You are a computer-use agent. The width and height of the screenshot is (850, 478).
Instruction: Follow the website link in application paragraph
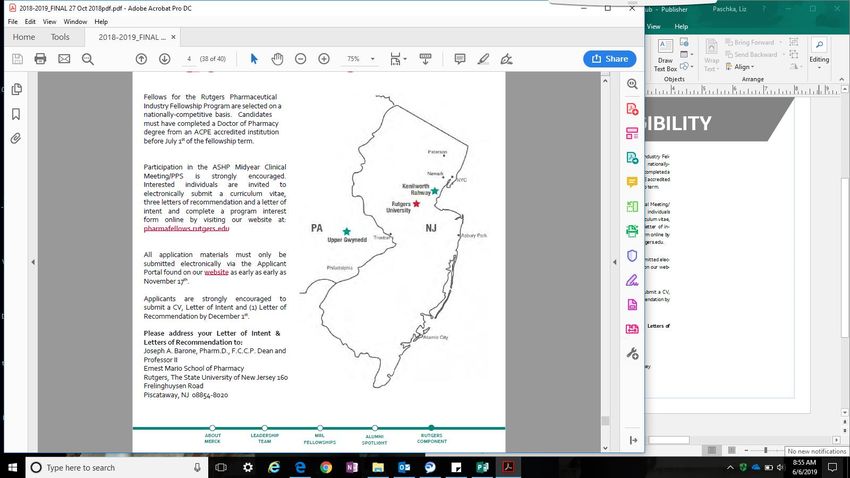click(x=216, y=272)
